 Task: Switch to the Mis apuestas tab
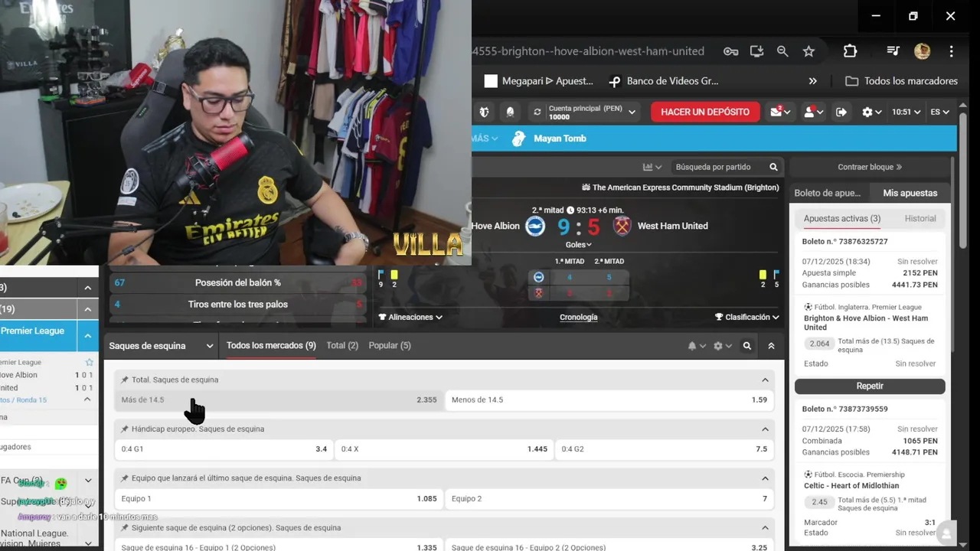click(x=910, y=193)
